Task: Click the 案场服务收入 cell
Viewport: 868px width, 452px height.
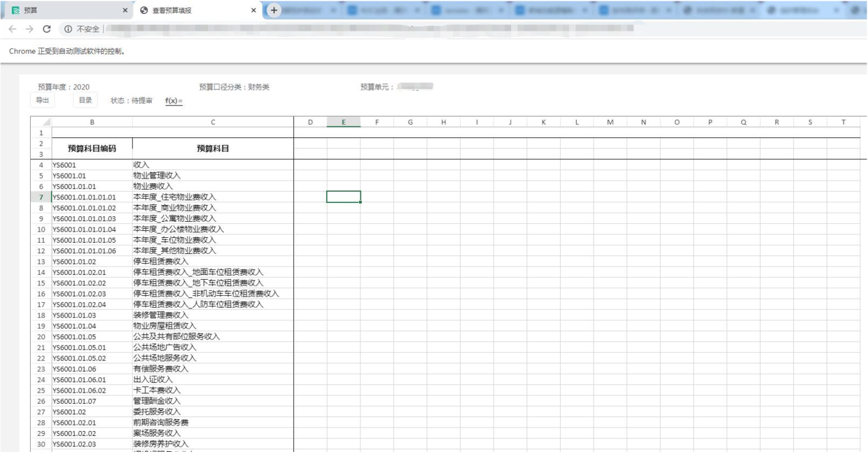Action: [x=213, y=434]
